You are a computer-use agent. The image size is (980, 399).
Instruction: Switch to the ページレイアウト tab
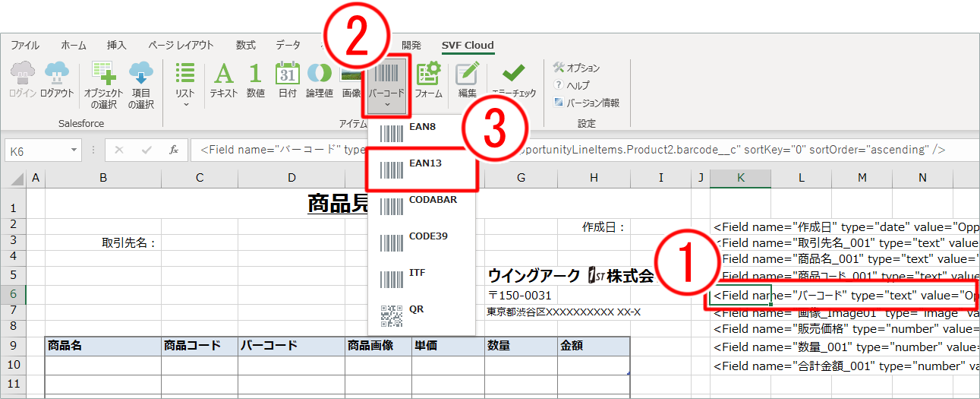coord(181,45)
